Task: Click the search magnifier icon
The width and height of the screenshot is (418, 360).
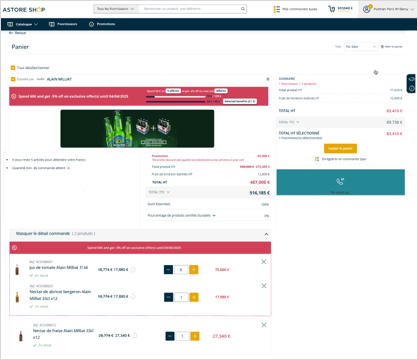Action: coord(243,9)
